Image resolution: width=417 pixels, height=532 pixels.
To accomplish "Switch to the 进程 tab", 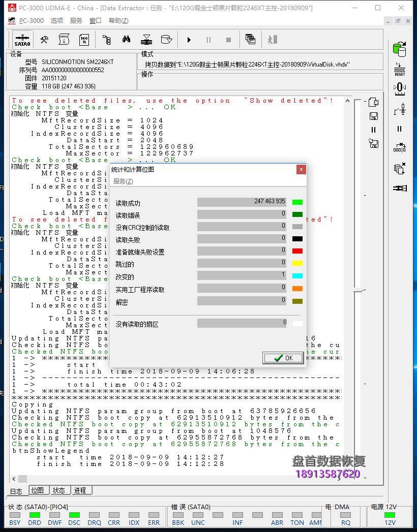I will (80, 490).
